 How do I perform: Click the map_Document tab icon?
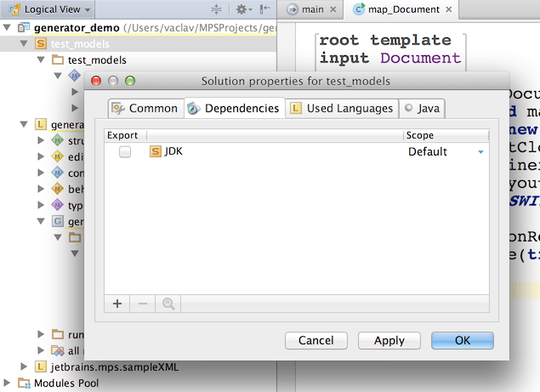pos(359,9)
